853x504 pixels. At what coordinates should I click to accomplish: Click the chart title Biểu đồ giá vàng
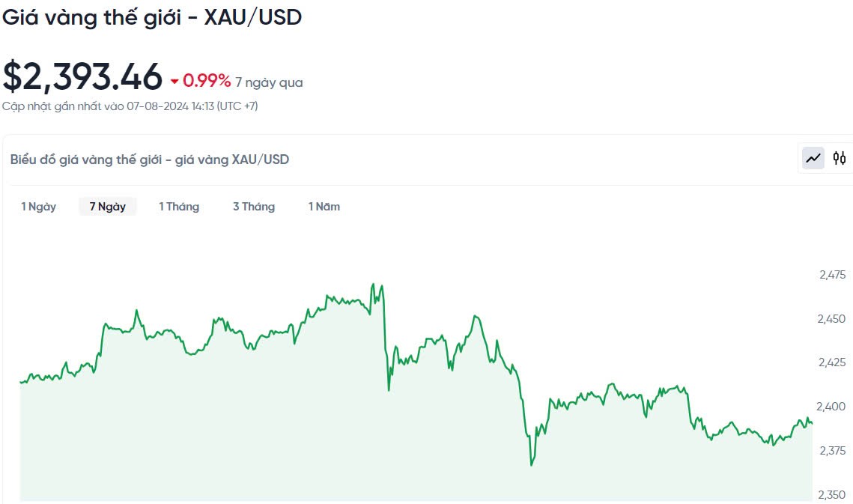click(x=150, y=160)
